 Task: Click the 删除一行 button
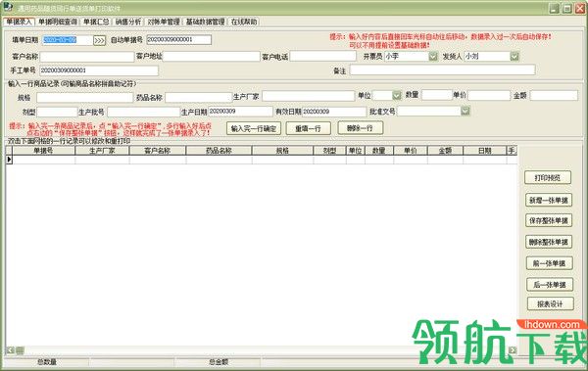tap(360, 128)
